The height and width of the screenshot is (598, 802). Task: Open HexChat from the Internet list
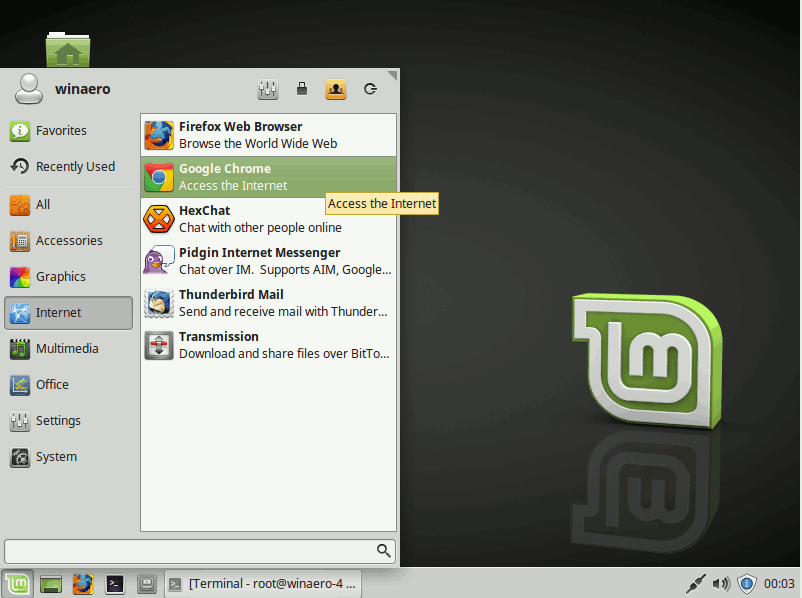(x=269, y=219)
